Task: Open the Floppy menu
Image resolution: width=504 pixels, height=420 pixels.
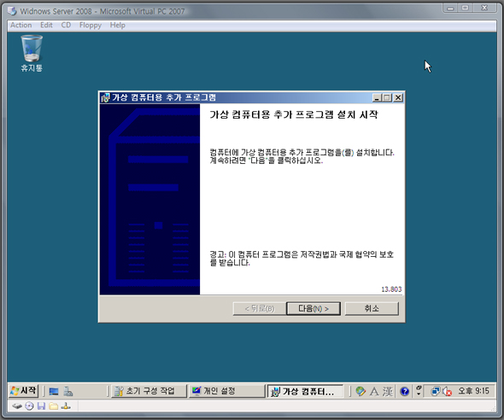Action: 91,25
